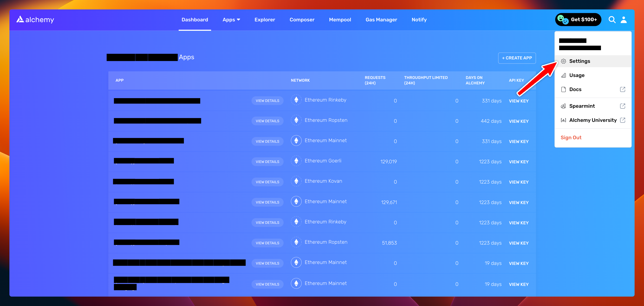Click the Alchemy logo
Viewport: 644px width, 306px height.
pyautogui.click(x=35, y=20)
